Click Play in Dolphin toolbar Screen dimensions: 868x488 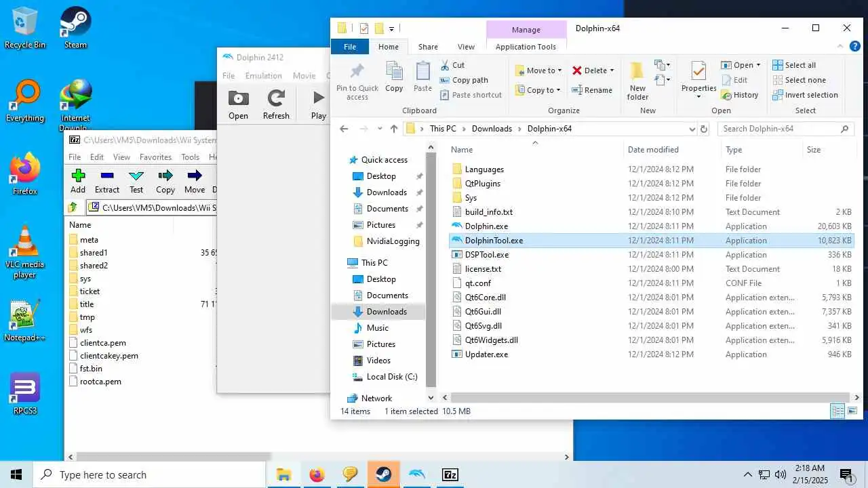(x=319, y=105)
